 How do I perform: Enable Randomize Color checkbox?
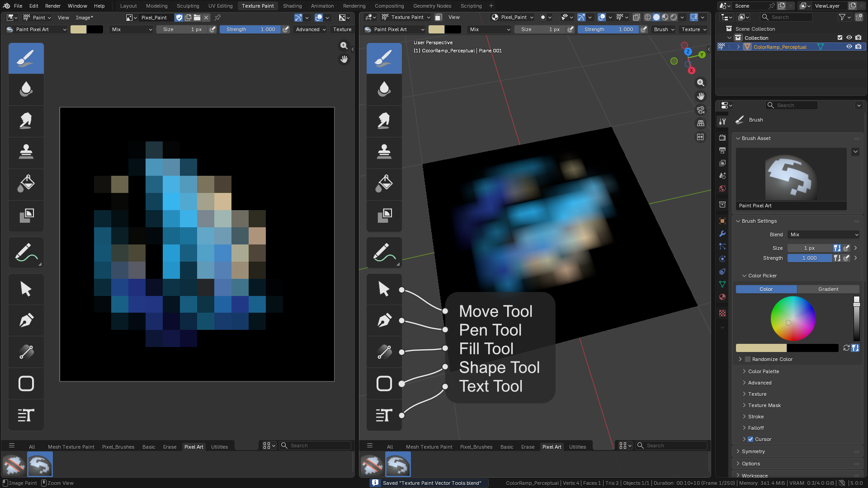point(748,359)
